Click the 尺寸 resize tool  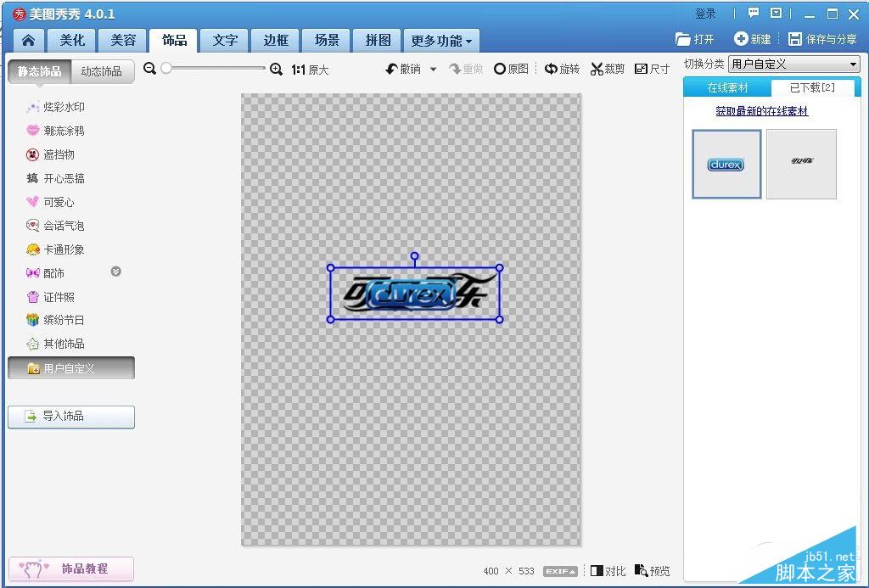pyautogui.click(x=653, y=69)
